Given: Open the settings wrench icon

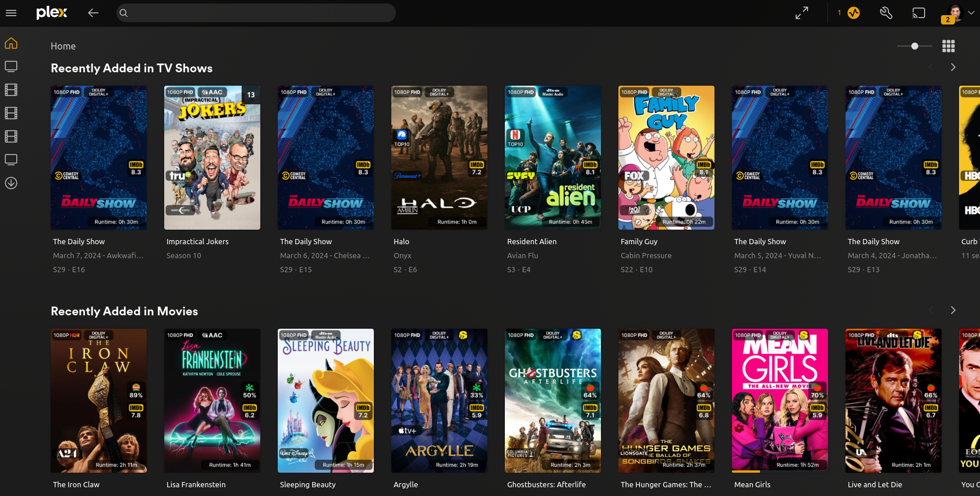Looking at the screenshot, I should (886, 13).
